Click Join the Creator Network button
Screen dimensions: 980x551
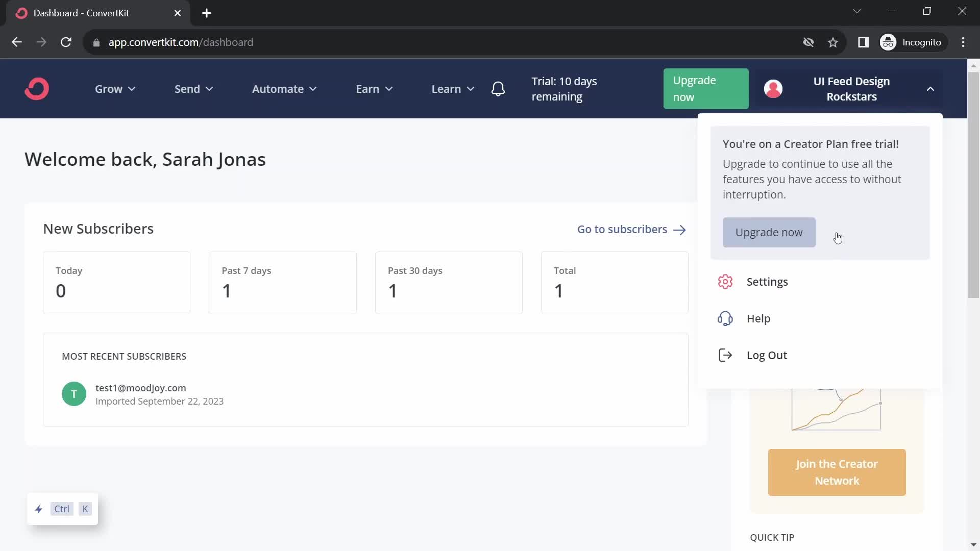837,472
